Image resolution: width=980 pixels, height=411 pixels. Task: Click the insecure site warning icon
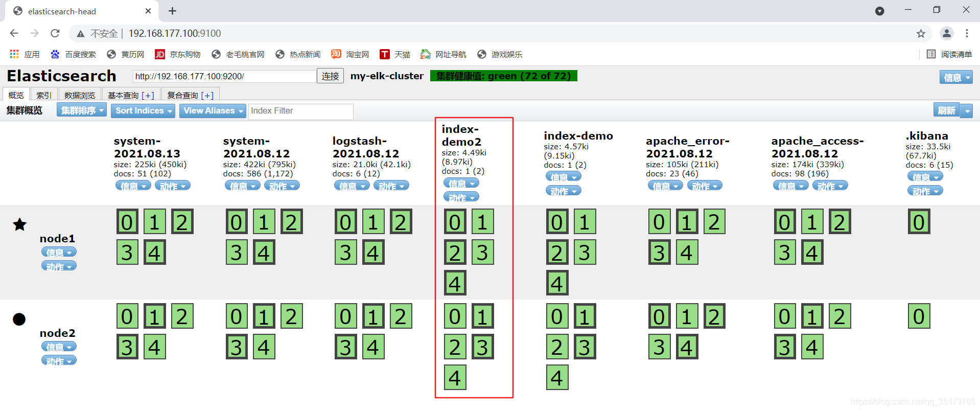(x=80, y=34)
